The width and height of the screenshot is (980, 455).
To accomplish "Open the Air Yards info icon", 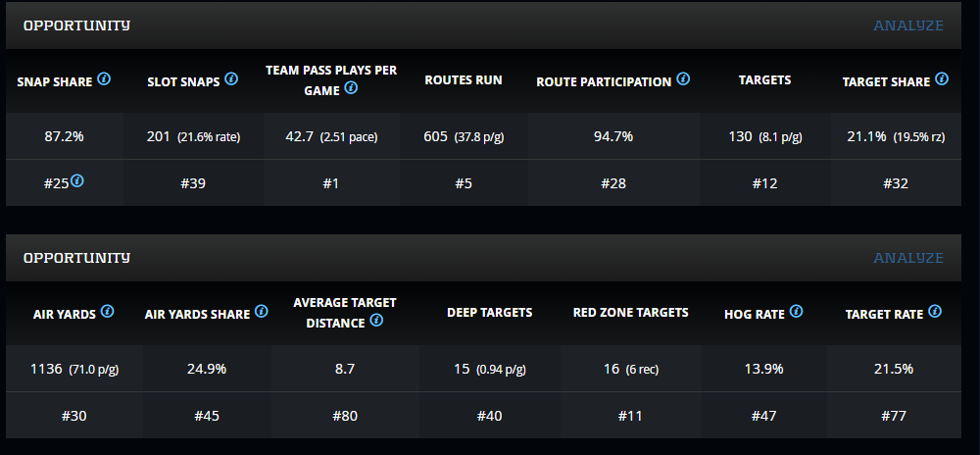I will tap(108, 312).
